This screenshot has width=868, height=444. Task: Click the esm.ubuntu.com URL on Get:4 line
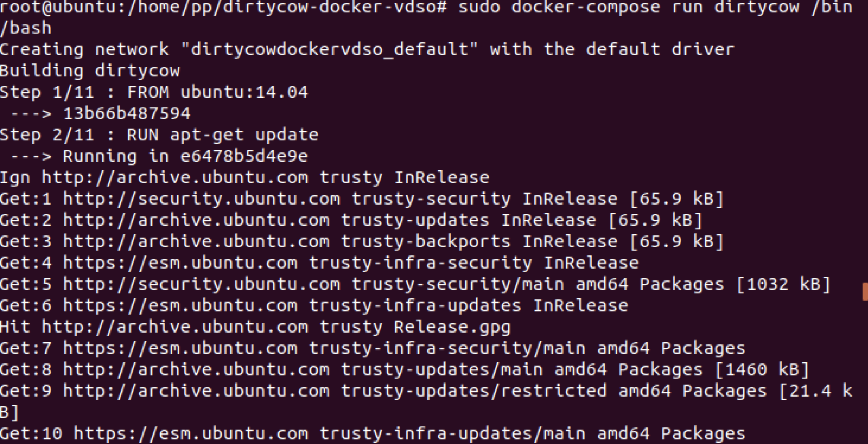point(181,263)
